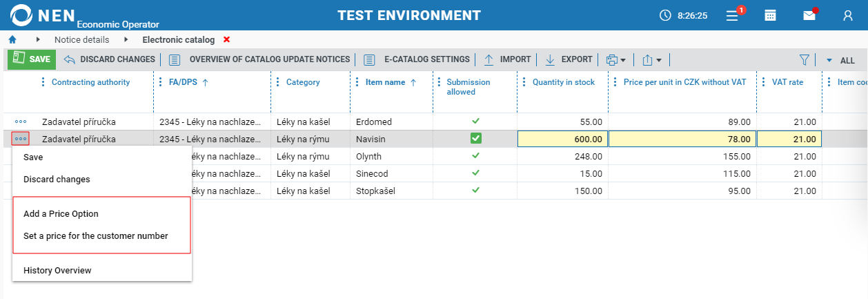
Task: Choose History Overview from context menu
Action: 57,271
